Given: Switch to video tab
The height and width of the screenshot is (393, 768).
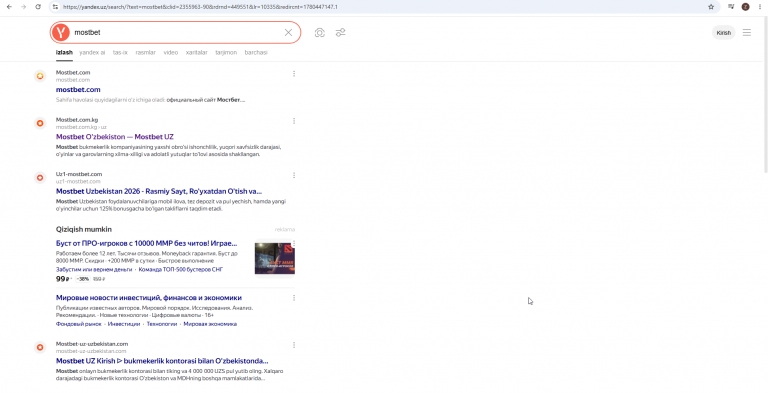Looking at the screenshot, I should [x=170, y=52].
